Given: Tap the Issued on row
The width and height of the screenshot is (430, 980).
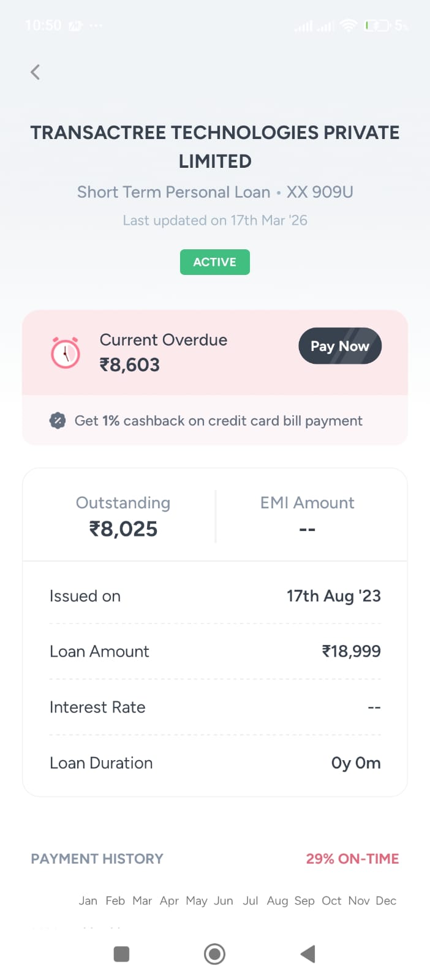Looking at the screenshot, I should (215, 596).
